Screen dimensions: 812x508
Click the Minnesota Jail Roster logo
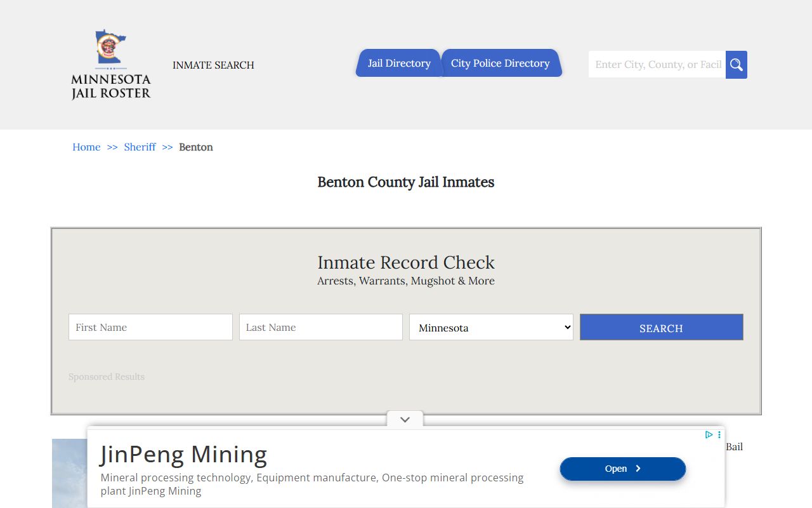pyautogui.click(x=111, y=65)
